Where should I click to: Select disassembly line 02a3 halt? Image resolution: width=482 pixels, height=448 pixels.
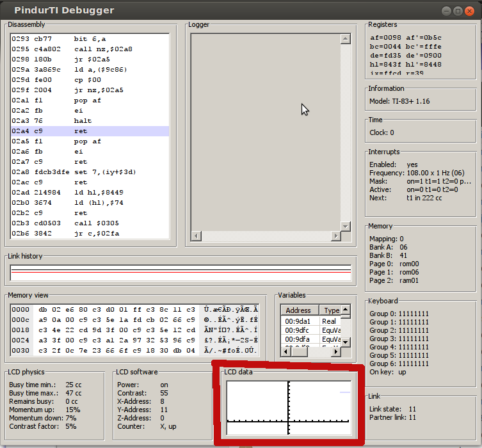(x=90, y=121)
